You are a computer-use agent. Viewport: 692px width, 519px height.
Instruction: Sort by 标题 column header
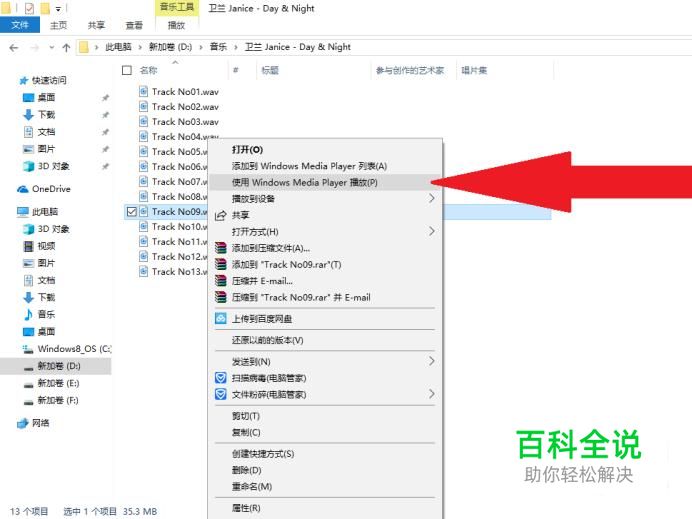270,70
